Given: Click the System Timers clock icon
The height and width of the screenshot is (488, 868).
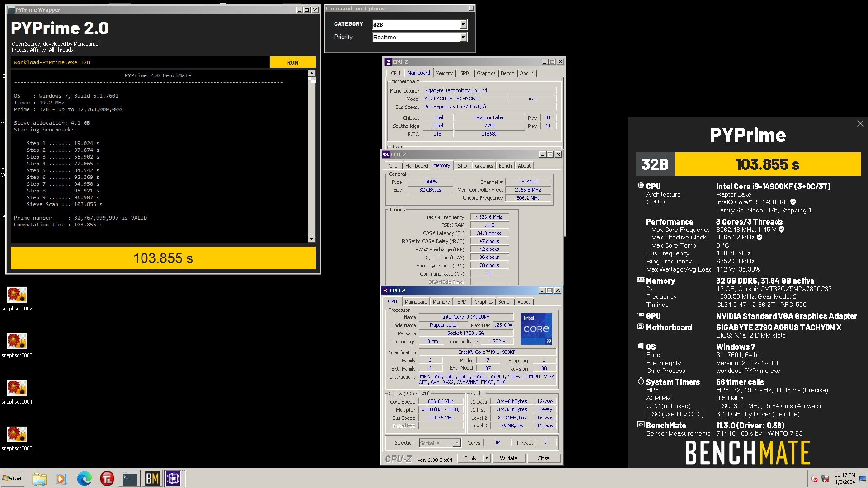Looking at the screenshot, I should [641, 381].
